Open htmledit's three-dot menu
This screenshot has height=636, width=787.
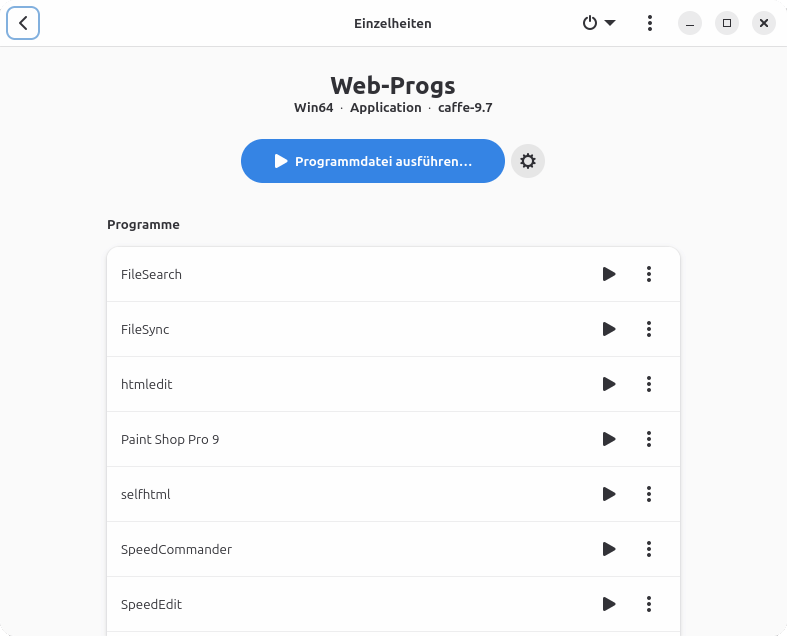[649, 384]
